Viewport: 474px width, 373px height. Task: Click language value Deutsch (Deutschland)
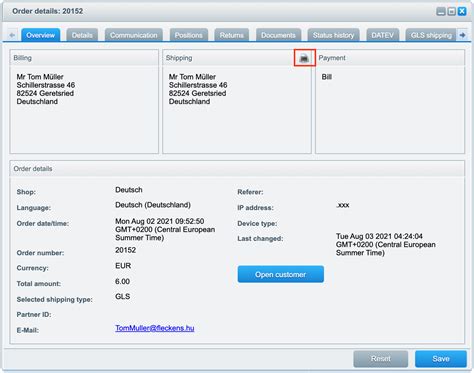click(x=153, y=205)
